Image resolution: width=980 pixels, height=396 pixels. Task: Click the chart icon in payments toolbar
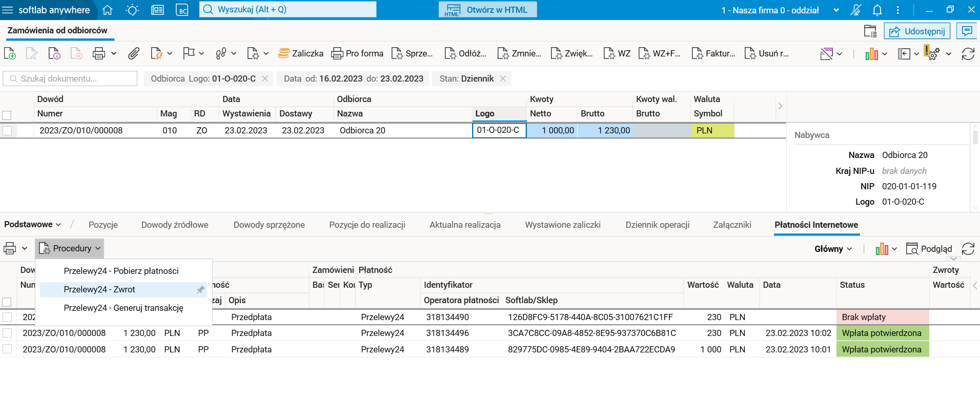[882, 249]
